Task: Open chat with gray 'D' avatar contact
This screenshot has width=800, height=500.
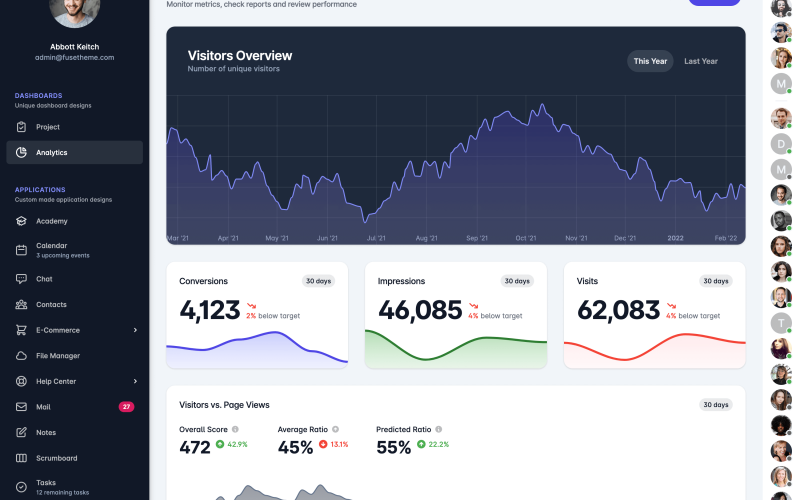Action: click(781, 144)
